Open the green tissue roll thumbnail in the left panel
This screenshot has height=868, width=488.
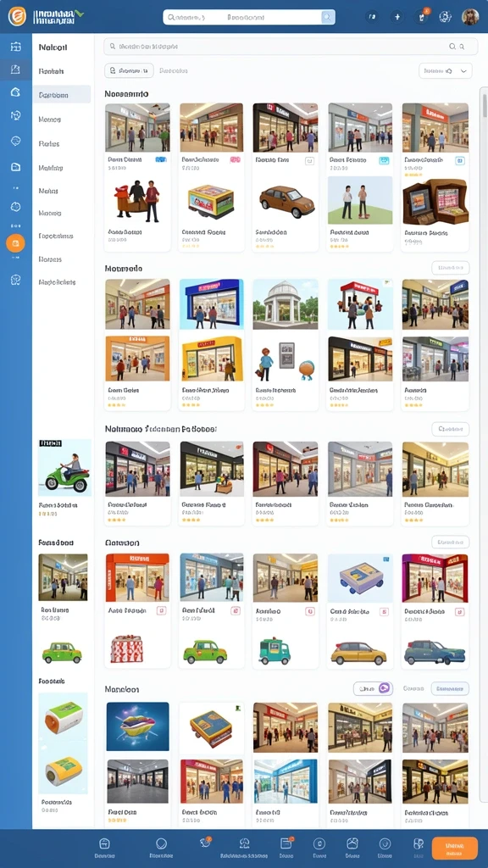pos(64,717)
